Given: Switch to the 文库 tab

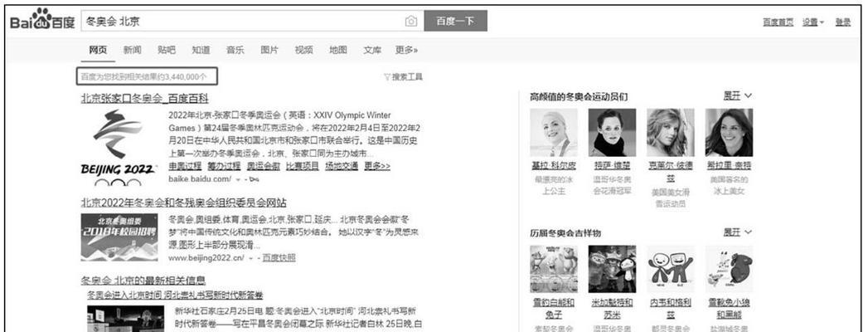Looking at the screenshot, I should (x=372, y=50).
